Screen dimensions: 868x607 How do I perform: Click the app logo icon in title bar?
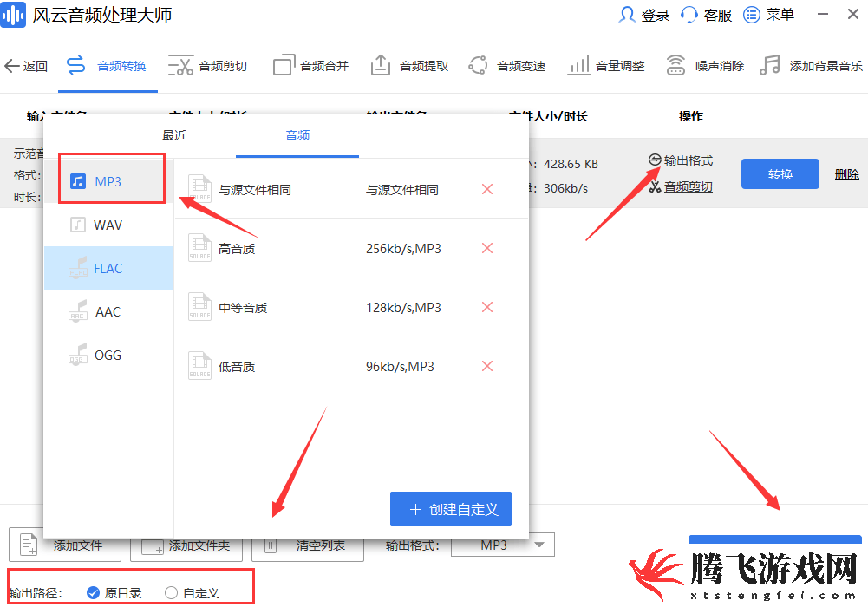(x=13, y=15)
